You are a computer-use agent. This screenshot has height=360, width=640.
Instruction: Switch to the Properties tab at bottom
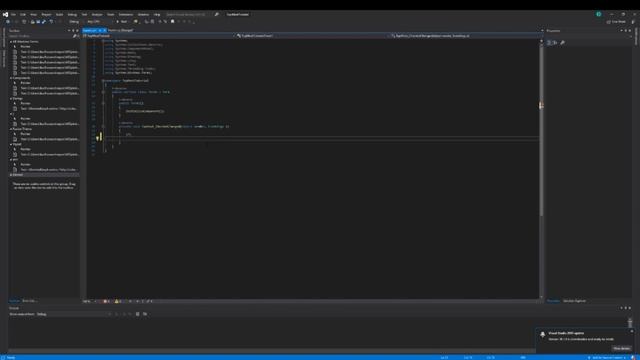click(553, 301)
